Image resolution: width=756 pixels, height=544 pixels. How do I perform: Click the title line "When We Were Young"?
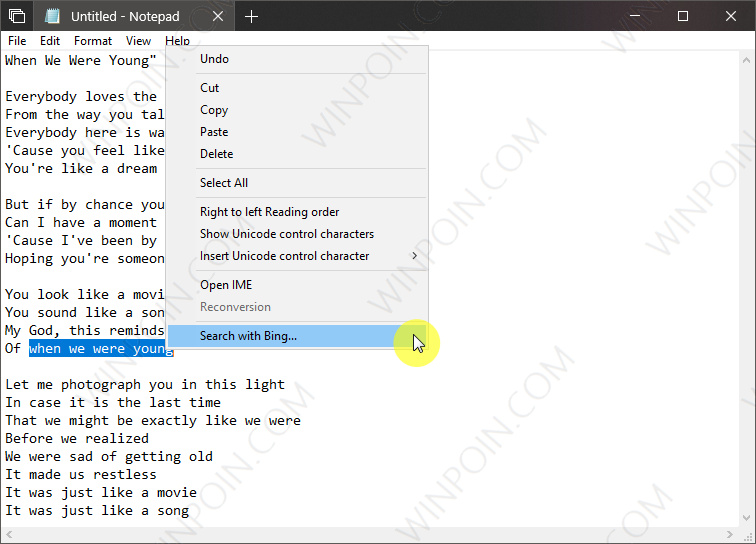point(81,60)
